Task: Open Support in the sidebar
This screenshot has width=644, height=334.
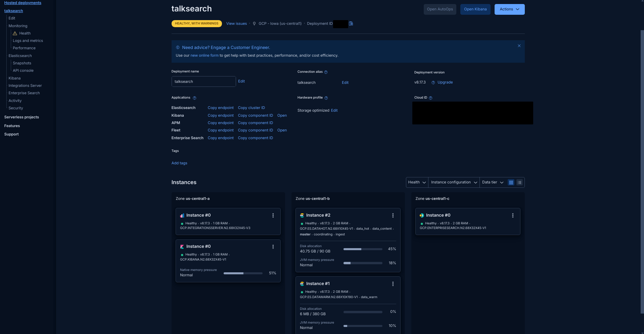Action: tap(11, 134)
